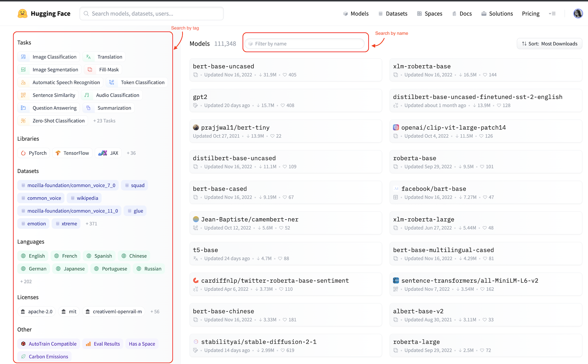The height and width of the screenshot is (364, 588).
Task: Click the Hugging Face emoji logo
Action: coord(23,14)
